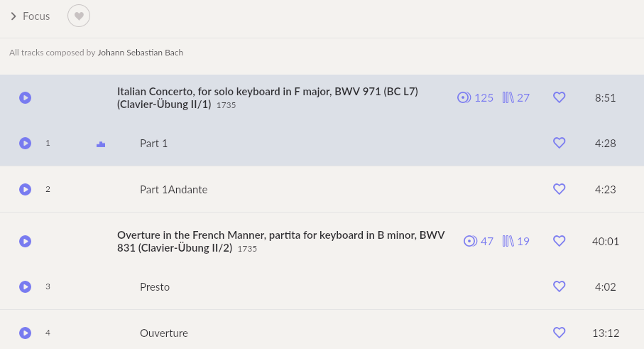The width and height of the screenshot is (644, 349).
Task: Open the Johann Sebastian Bach composer link
Action: [x=140, y=53]
